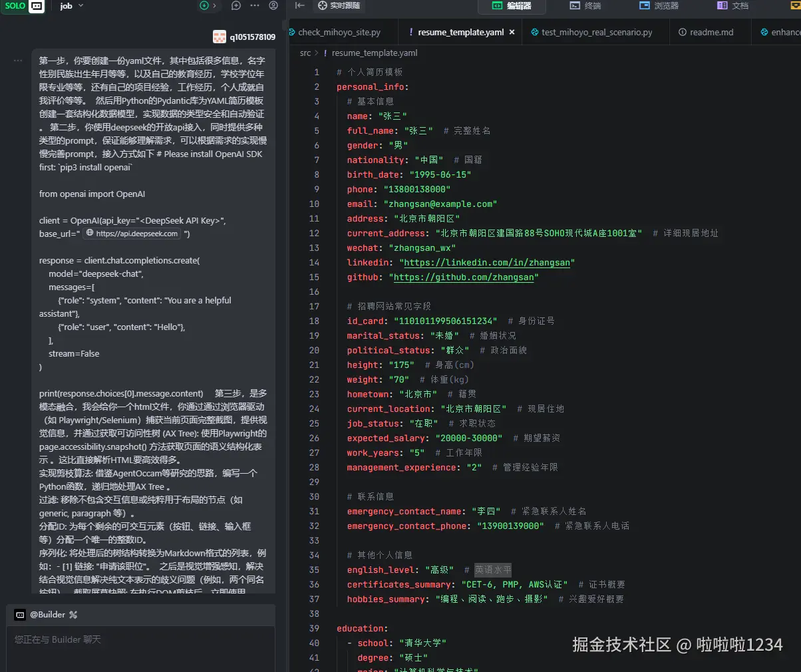
Task: Click the green download status icon
Action: point(204,5)
